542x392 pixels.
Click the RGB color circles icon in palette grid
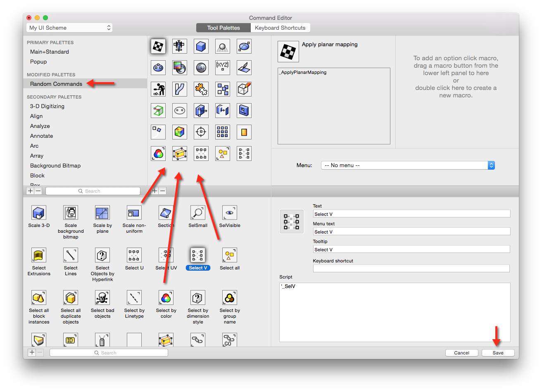158,153
